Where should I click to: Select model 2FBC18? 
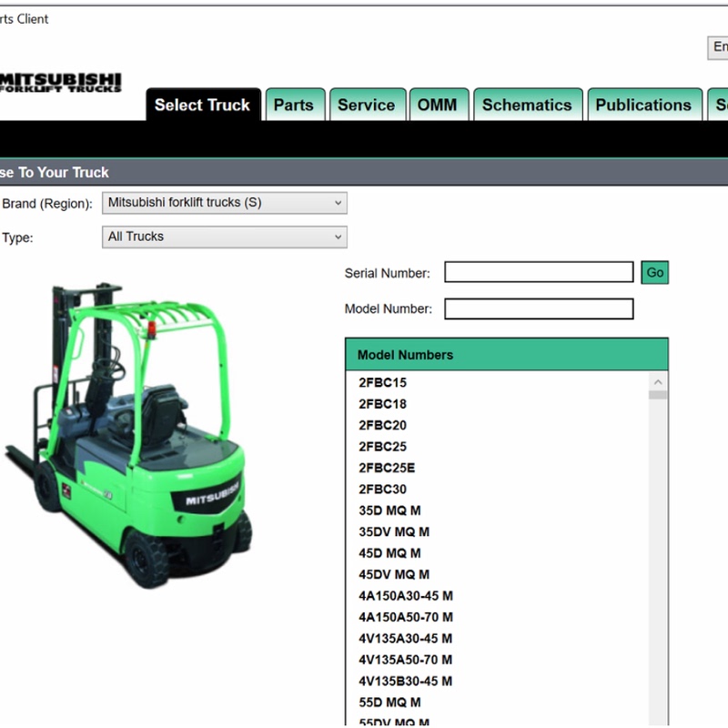(382, 404)
